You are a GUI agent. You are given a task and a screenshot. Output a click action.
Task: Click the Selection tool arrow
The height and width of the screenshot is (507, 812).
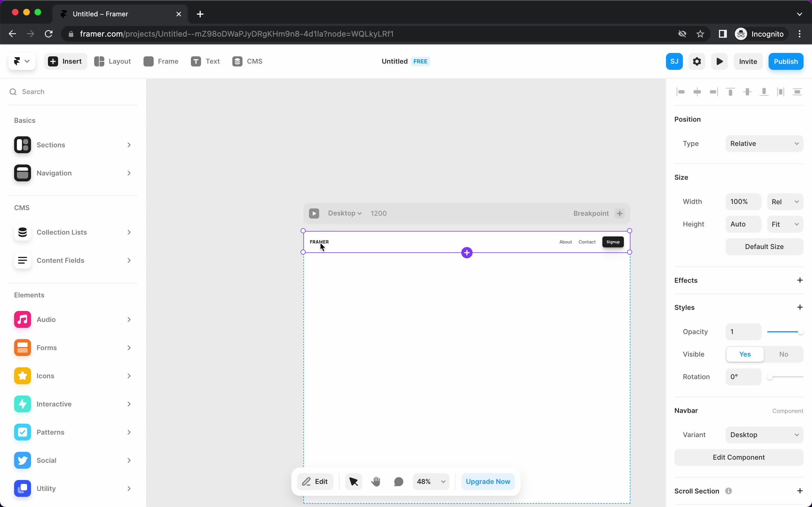[x=353, y=481]
